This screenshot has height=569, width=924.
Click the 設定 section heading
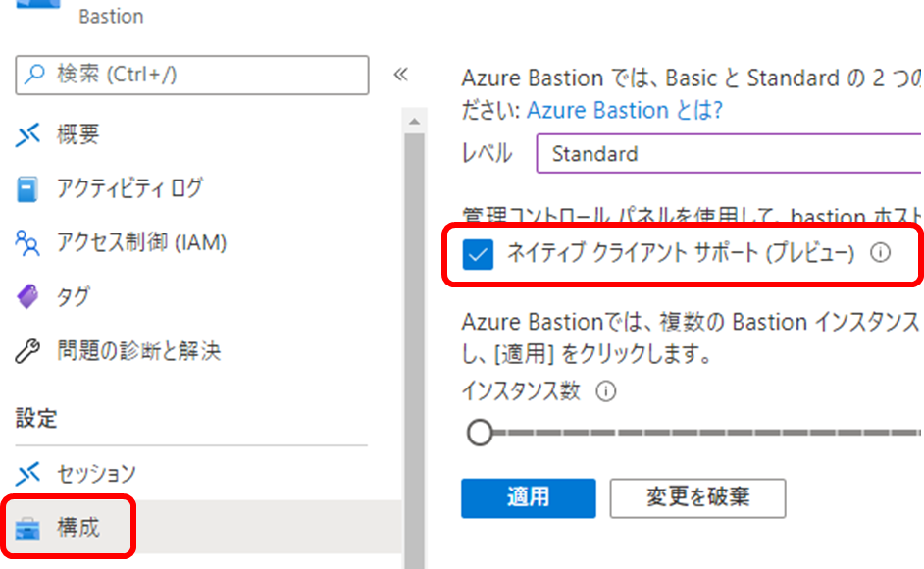pos(36,419)
